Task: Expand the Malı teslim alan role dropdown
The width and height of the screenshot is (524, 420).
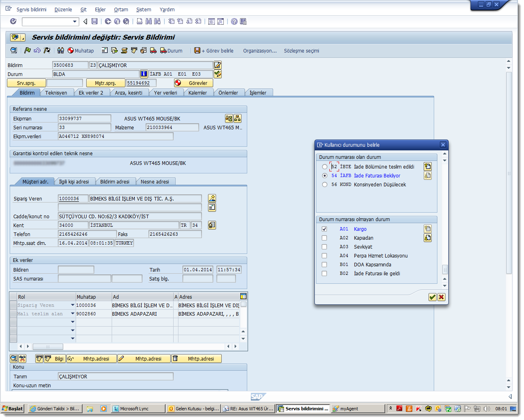Action: coord(73,314)
